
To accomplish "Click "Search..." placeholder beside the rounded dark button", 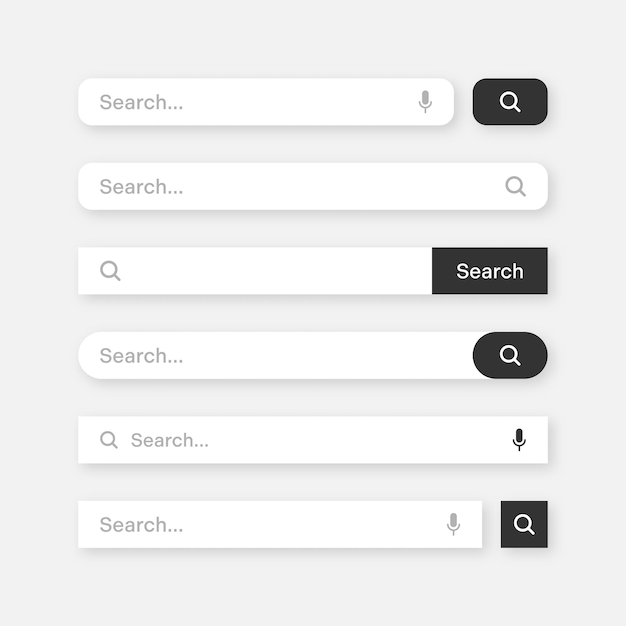I will (141, 102).
